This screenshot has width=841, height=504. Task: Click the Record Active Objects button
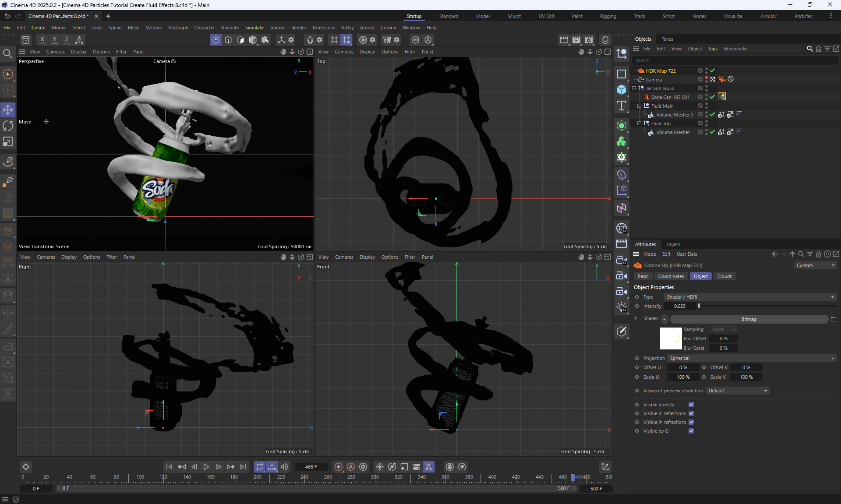[x=338, y=467]
